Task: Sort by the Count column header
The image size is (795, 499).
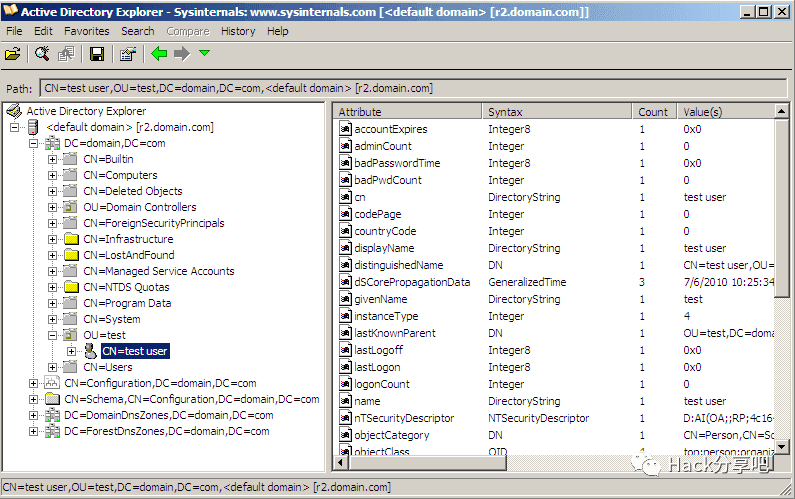Action: coord(655,112)
